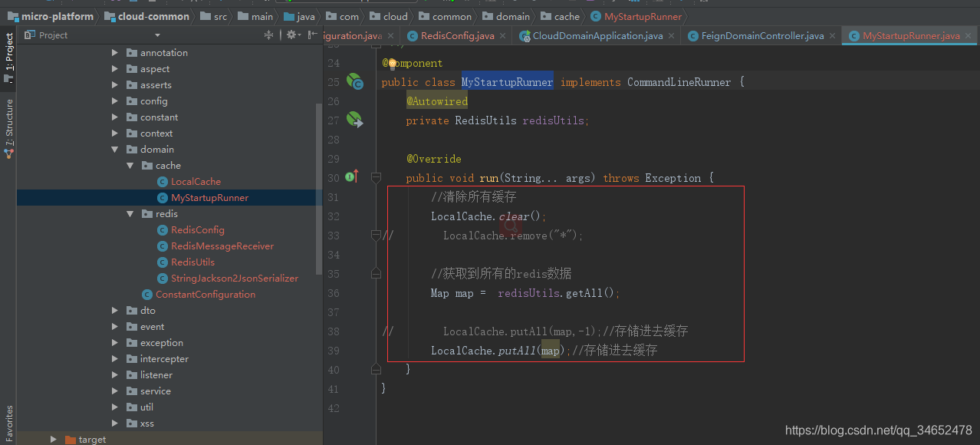Click the RedisMessageReceiver class icon
Screen dimensions: 980x445
tap(163, 246)
